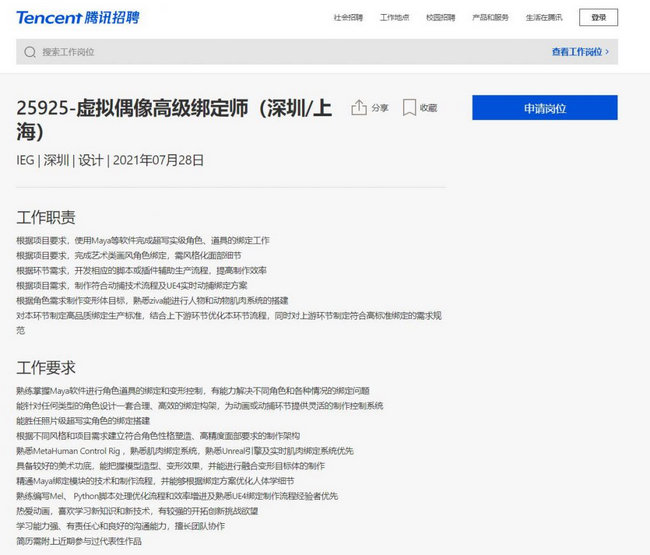Open the 生活在腾讯 menu item
This screenshot has height=555, width=650.
point(544,17)
